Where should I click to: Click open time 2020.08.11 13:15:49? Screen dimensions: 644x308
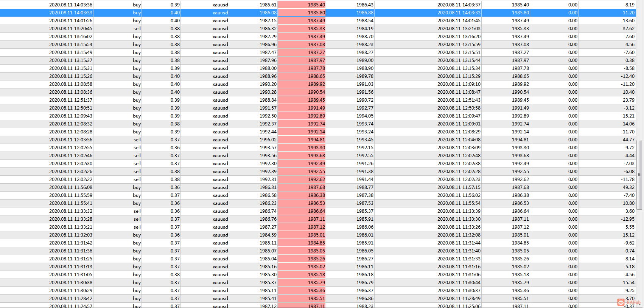point(71,53)
